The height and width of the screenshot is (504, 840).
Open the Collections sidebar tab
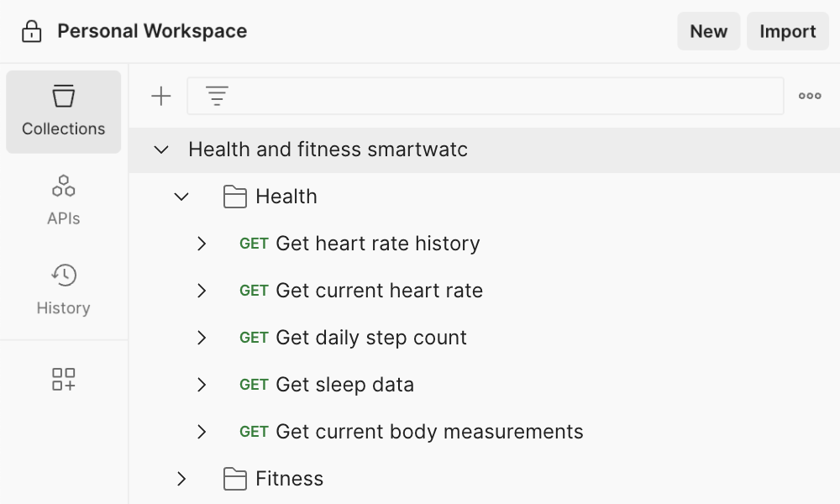[x=64, y=112]
